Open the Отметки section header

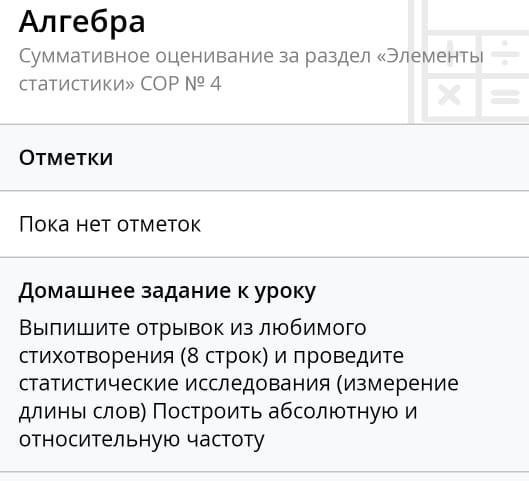coord(264,158)
